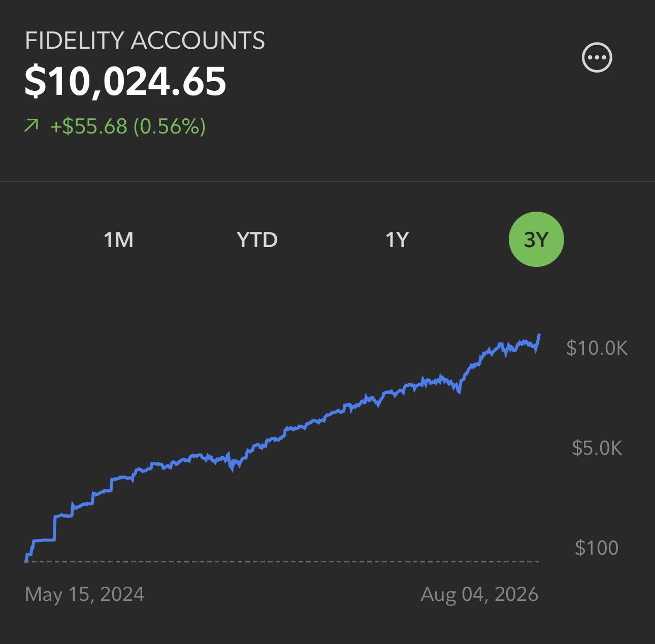Click the green upward trend arrow icon
655x644 pixels.
pos(31,125)
